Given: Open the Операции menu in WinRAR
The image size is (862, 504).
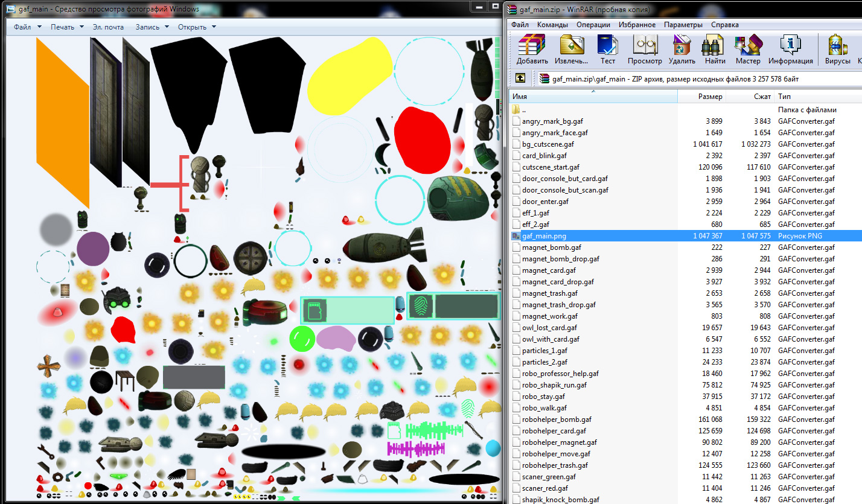Looking at the screenshot, I should click(x=593, y=25).
